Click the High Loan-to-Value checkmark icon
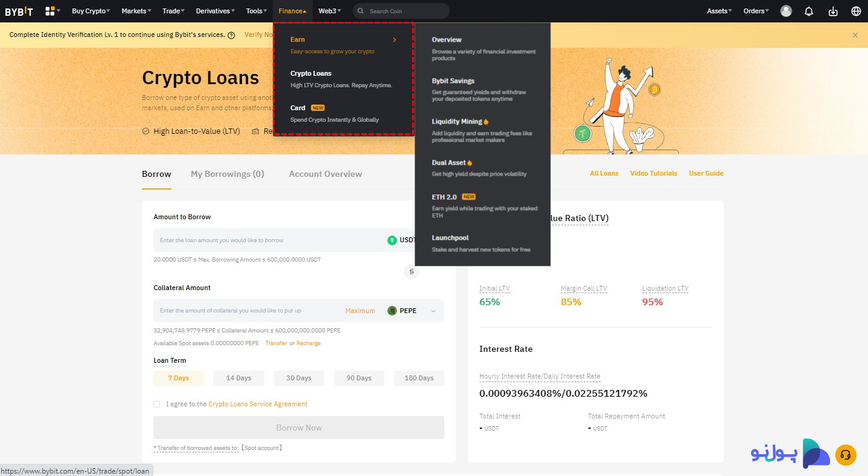This screenshot has height=476, width=868. (x=145, y=131)
